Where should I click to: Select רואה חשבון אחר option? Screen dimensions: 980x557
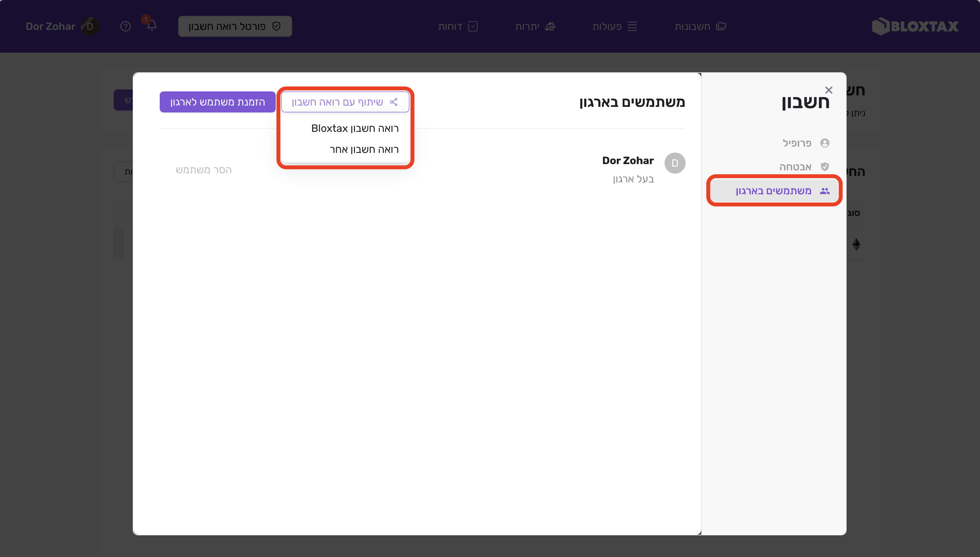pos(363,150)
